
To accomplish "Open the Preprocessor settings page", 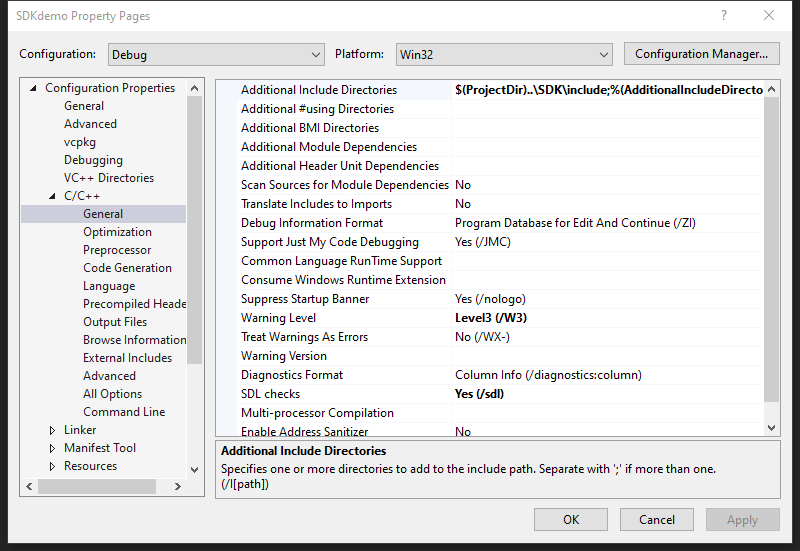I will click(117, 250).
